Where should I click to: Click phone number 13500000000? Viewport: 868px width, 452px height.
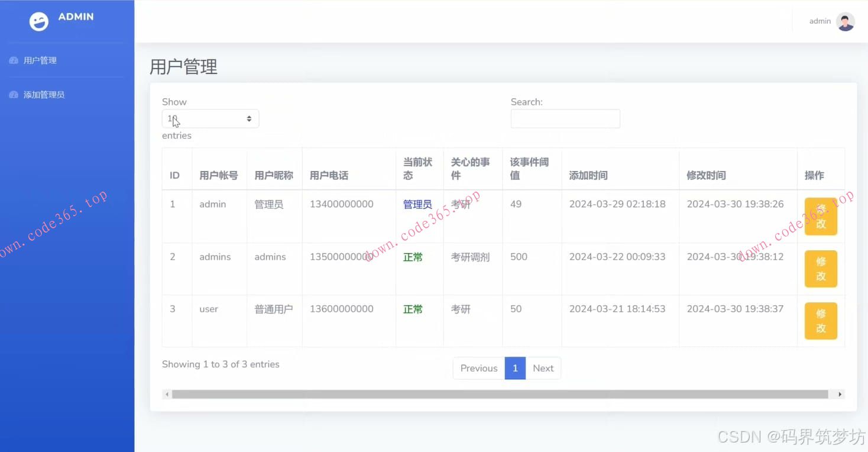click(342, 257)
